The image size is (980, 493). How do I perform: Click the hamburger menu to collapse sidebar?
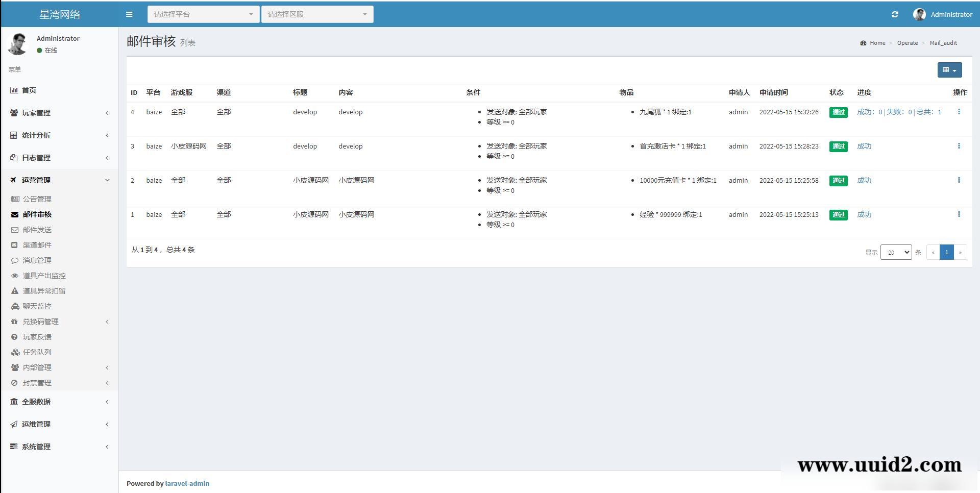(x=129, y=14)
